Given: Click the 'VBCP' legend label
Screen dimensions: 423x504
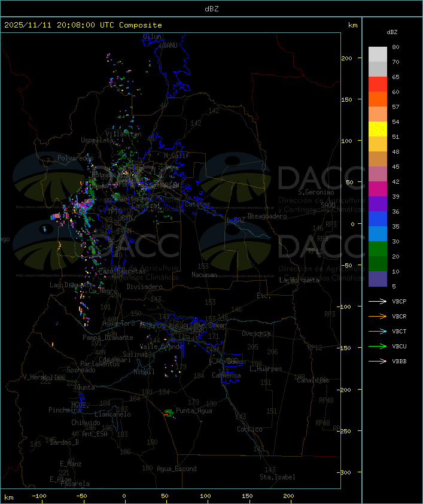Looking at the screenshot, I should click(399, 302).
